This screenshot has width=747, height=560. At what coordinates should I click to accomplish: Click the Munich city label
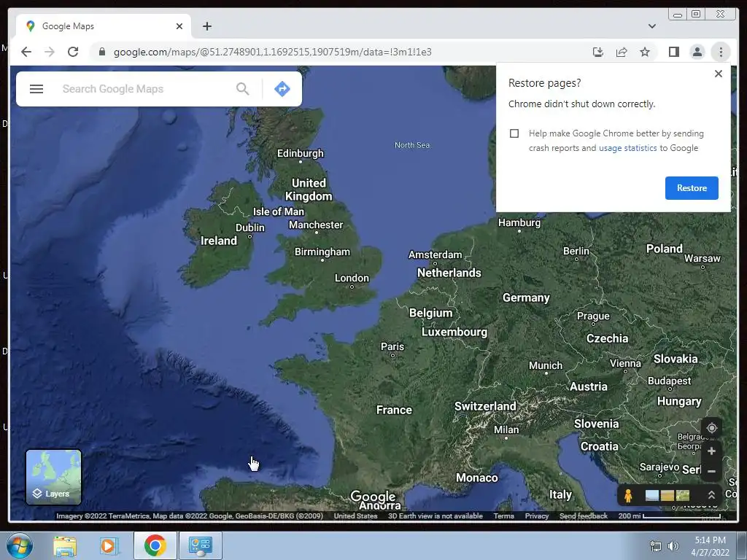pyautogui.click(x=546, y=366)
